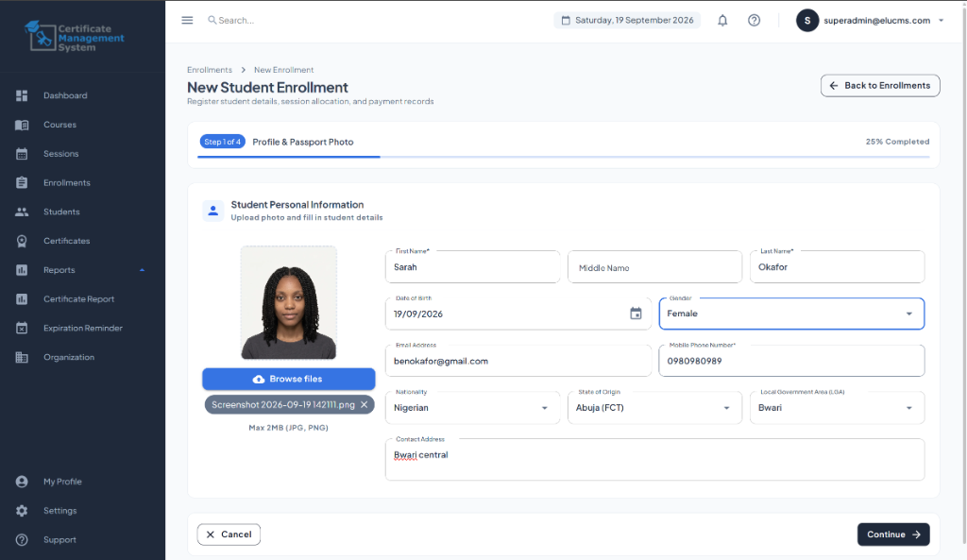This screenshot has height=560, width=967.
Task: Click the Sessions calendar icon
Action: (22, 154)
